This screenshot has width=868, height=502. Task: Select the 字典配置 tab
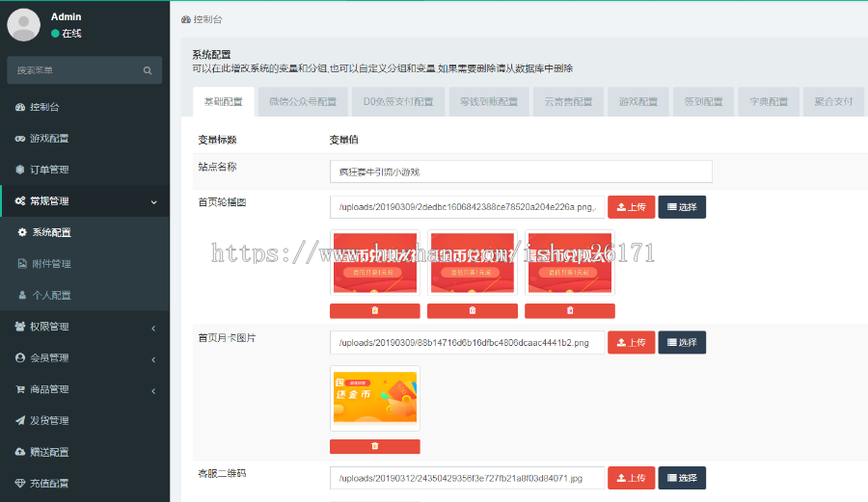click(769, 102)
